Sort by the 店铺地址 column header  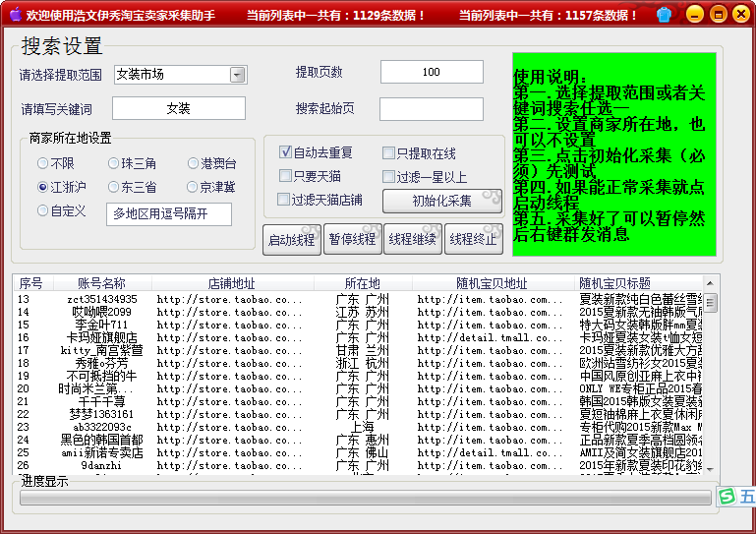click(x=232, y=283)
